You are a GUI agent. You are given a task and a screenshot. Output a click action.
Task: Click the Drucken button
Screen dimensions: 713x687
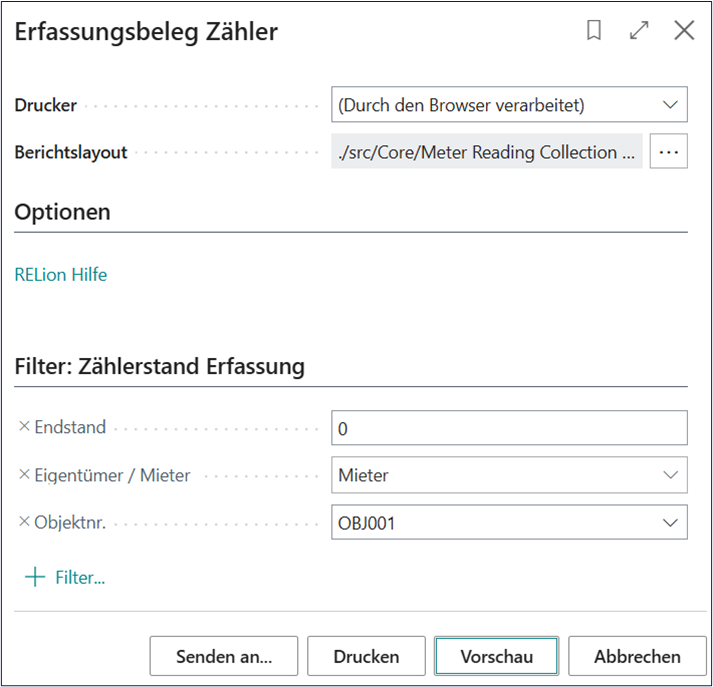[x=366, y=656]
